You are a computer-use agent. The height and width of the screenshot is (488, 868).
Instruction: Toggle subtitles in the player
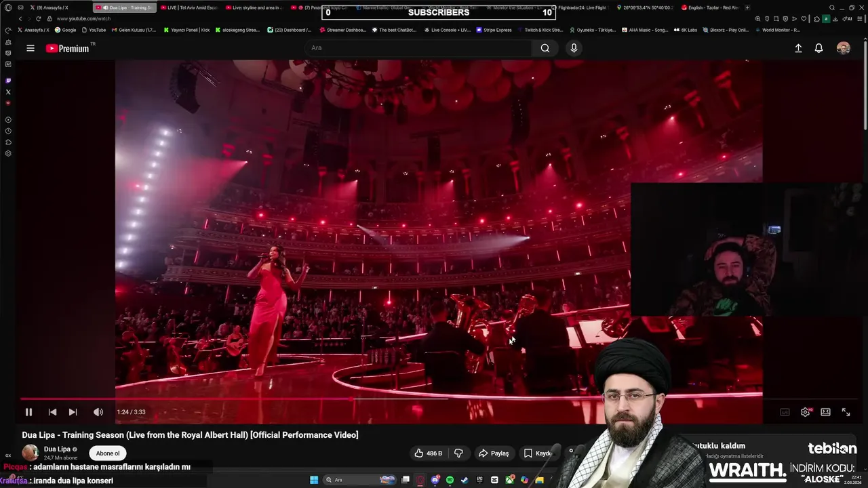(x=785, y=412)
